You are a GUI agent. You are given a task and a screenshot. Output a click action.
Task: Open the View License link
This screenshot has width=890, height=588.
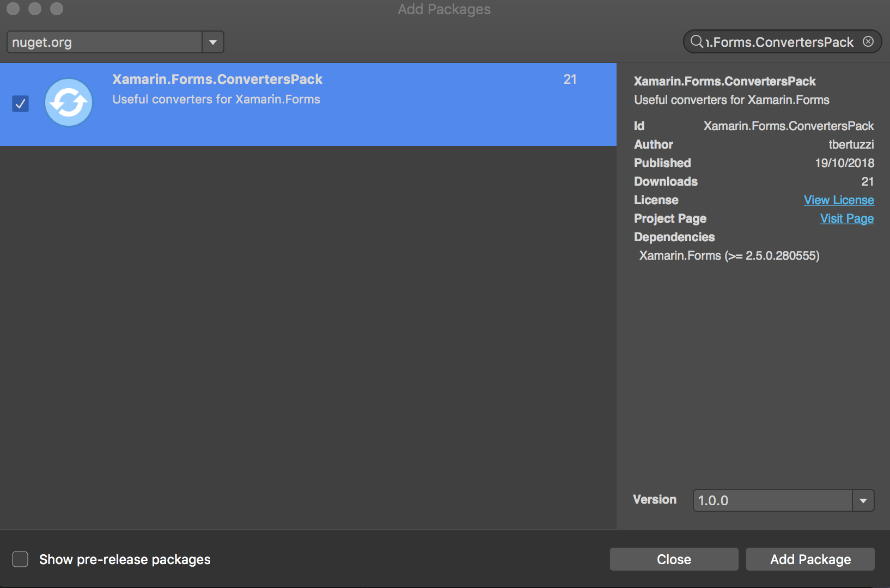839,200
